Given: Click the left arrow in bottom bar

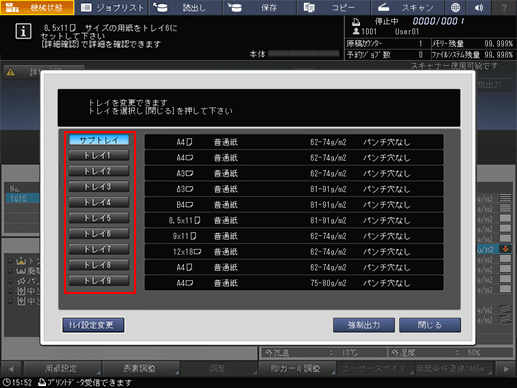Looking at the screenshot, I should pos(11,369).
